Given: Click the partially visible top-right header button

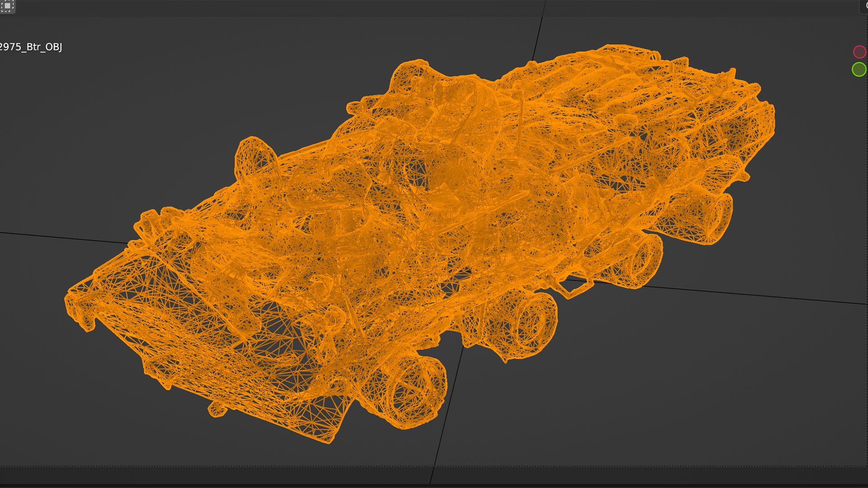Looking at the screenshot, I should 863,6.
